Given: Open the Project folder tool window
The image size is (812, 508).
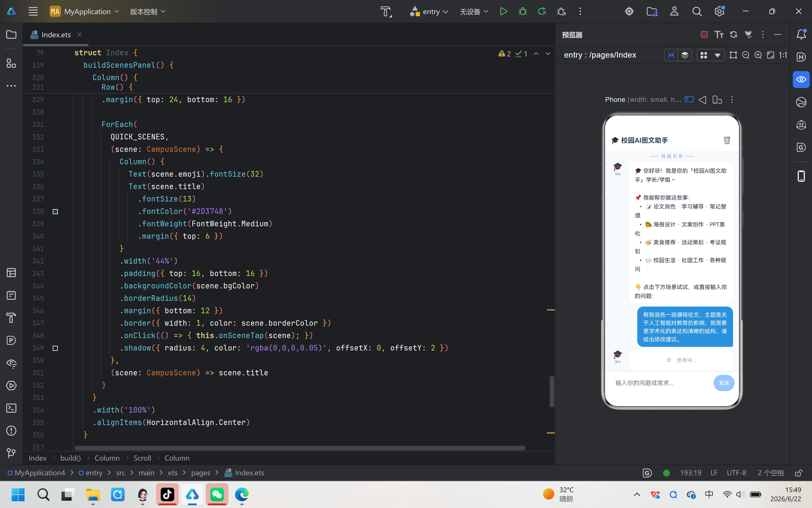Looking at the screenshot, I should pos(11,35).
